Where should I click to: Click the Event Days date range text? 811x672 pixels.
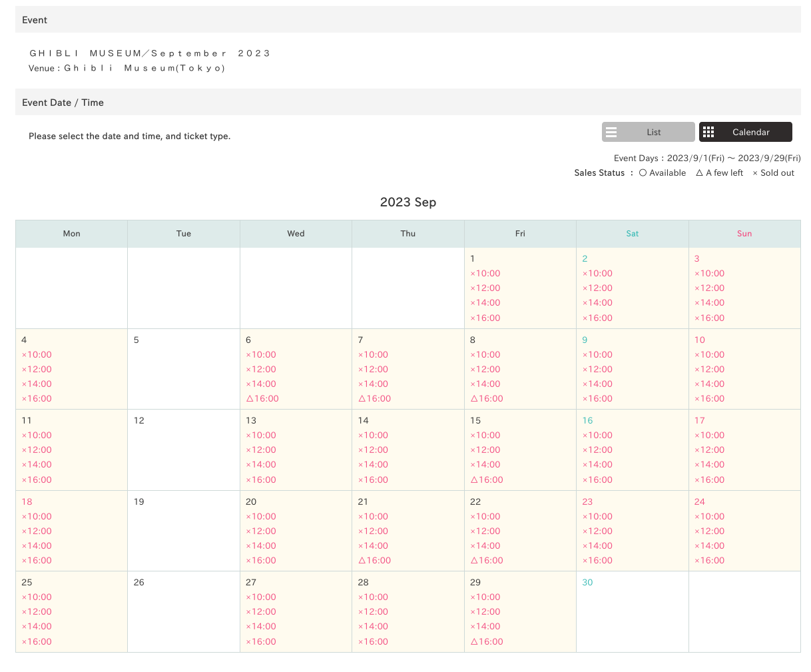pos(707,158)
